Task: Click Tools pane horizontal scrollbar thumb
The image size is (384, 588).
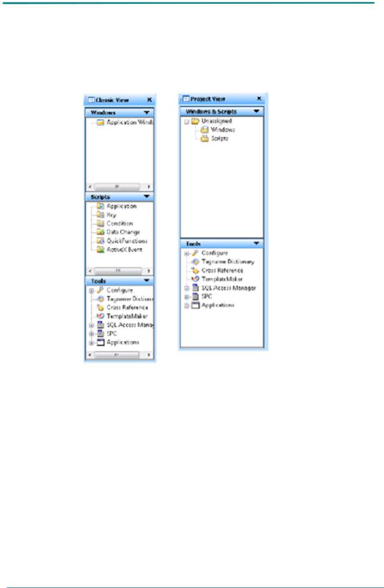Action: (117, 354)
